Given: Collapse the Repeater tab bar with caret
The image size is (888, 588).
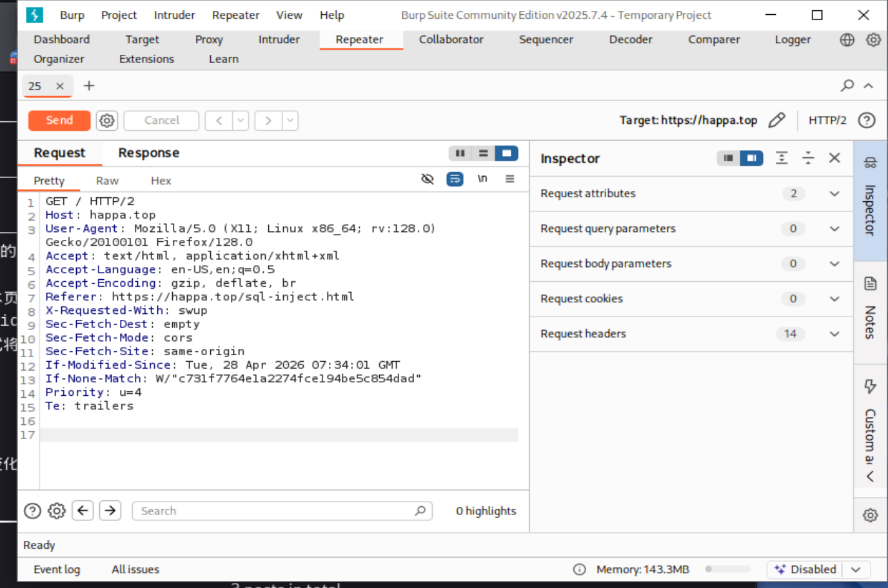Looking at the screenshot, I should (x=869, y=86).
